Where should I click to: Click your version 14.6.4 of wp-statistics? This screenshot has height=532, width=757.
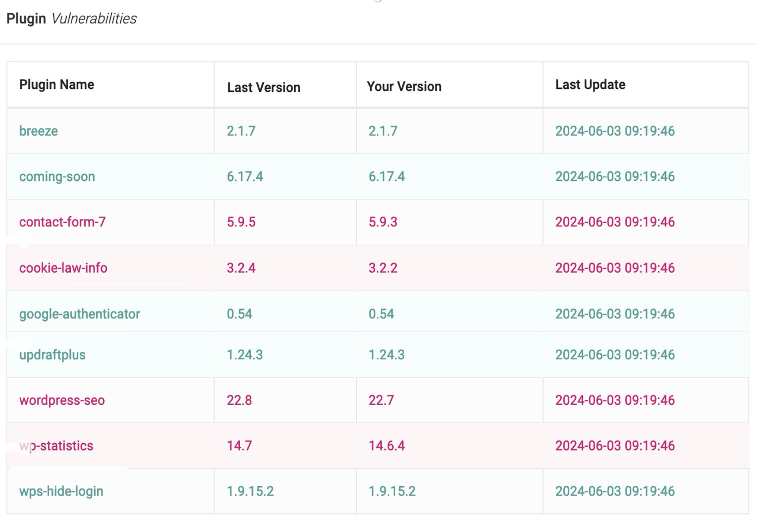click(x=387, y=446)
